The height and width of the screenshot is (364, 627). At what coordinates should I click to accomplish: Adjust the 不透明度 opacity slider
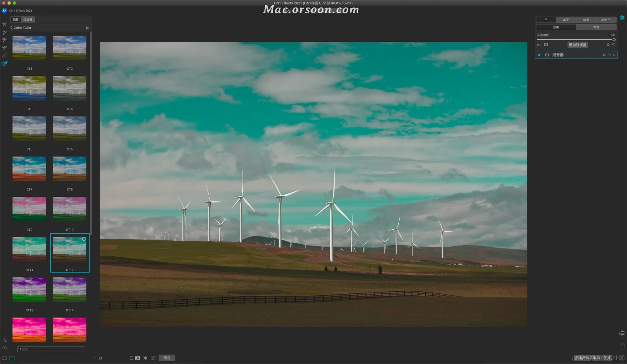tap(614, 39)
